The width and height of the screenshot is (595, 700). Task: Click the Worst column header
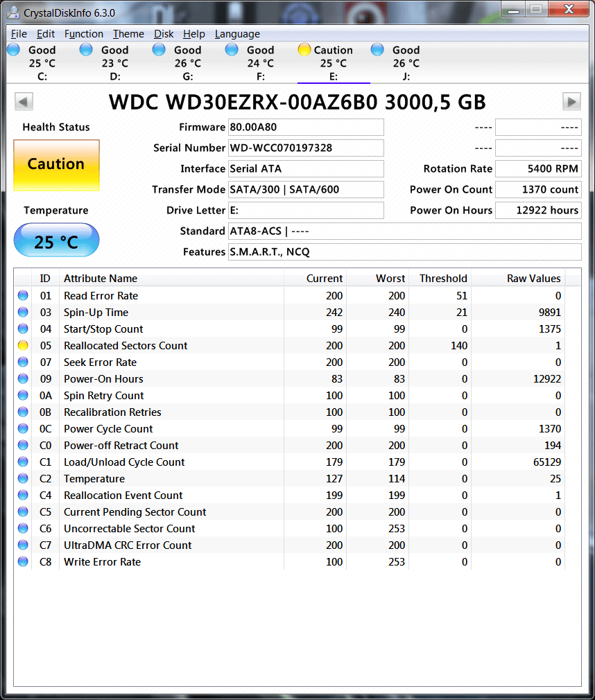377,278
